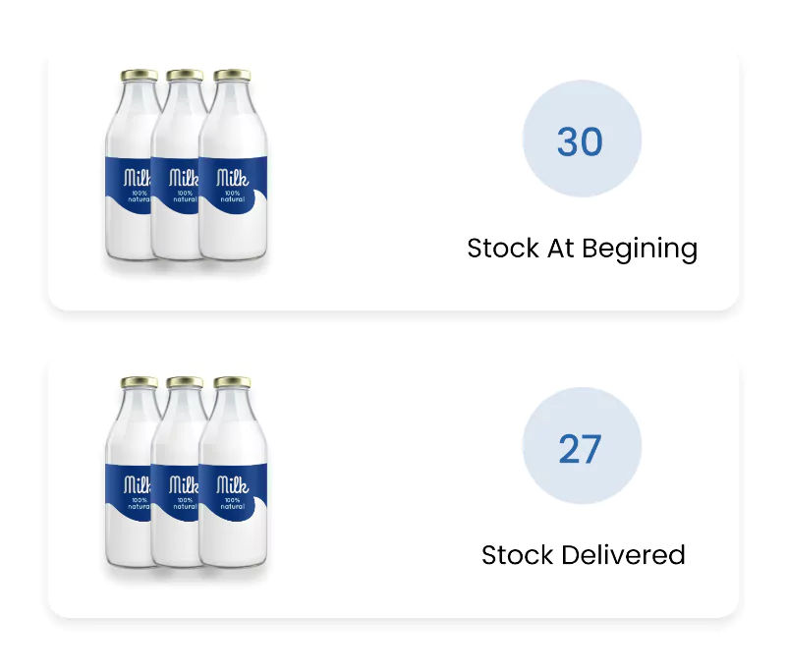Click blue Milk label on rightmost bottle, Stock Delivered card
The height and width of the screenshot is (672, 787).
tap(233, 492)
